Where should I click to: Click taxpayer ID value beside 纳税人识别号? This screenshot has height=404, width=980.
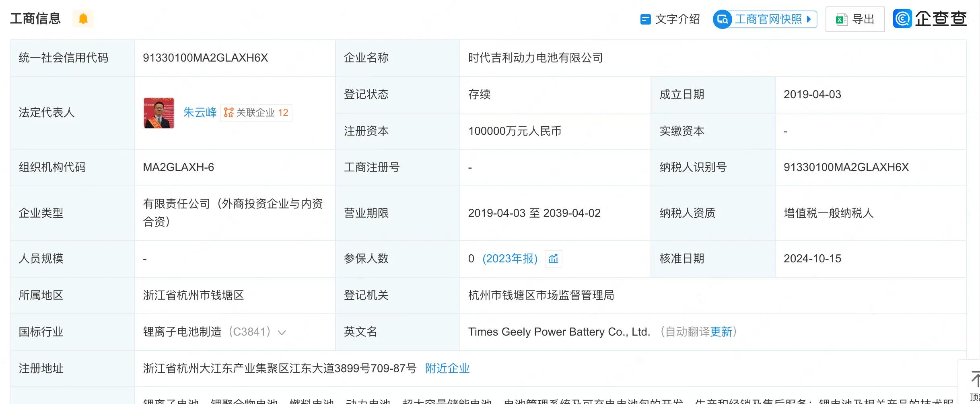tap(846, 167)
